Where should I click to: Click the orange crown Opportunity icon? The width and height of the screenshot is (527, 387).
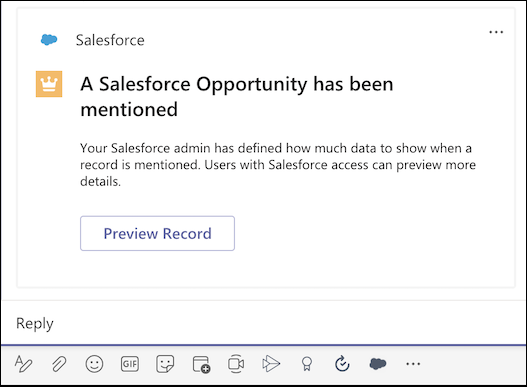49,84
